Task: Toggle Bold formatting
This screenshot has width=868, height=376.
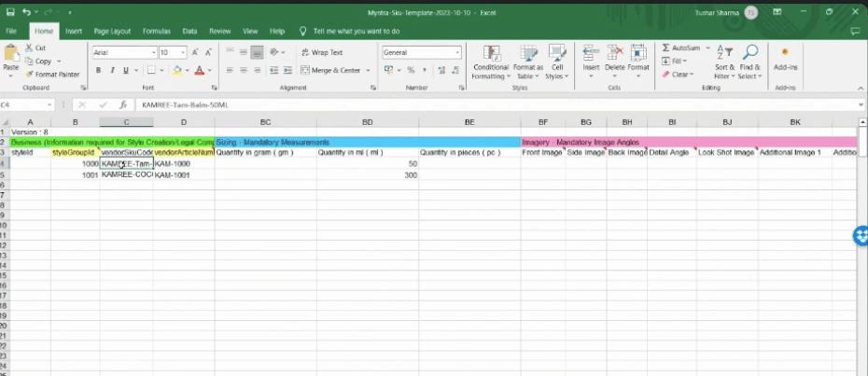Action: pos(99,70)
